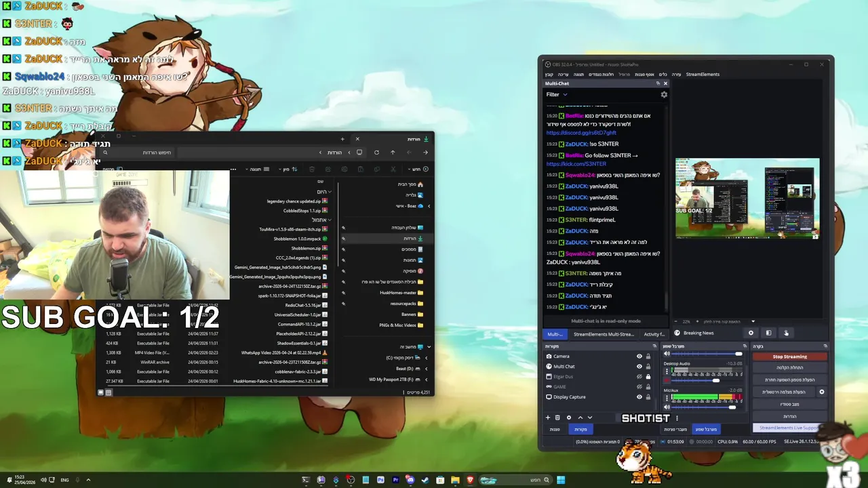Add a new tab in File Explorer
868x488 pixels.
(342, 139)
